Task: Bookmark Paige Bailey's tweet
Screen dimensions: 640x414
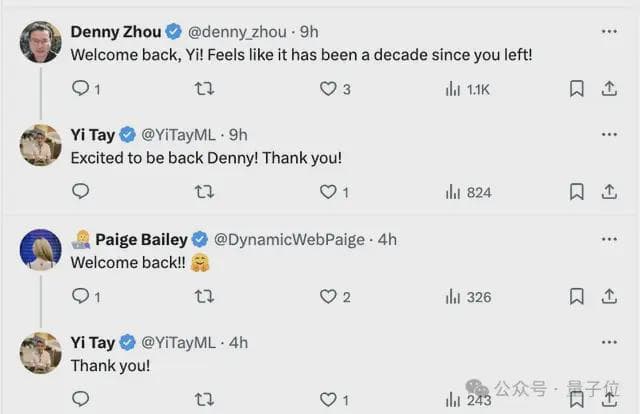Action: (577, 296)
